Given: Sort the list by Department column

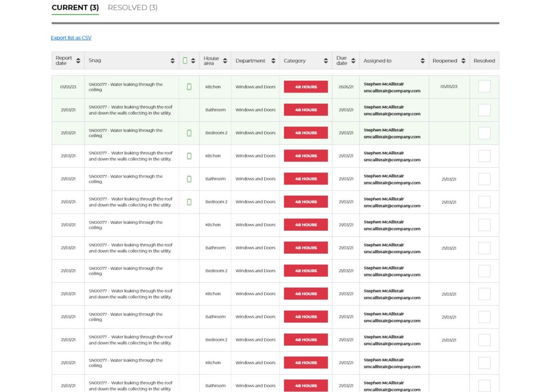Looking at the screenshot, I should tap(273, 61).
